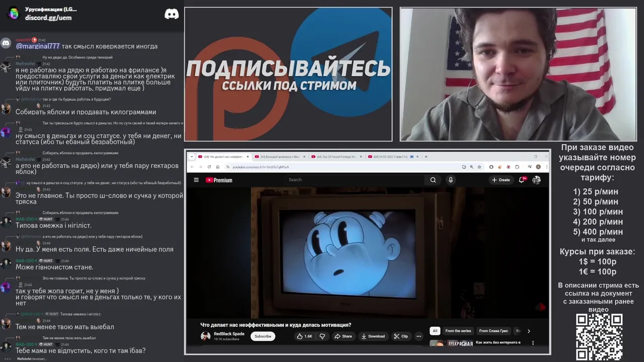Click into the YouTube Search field

pyautogui.click(x=354, y=179)
